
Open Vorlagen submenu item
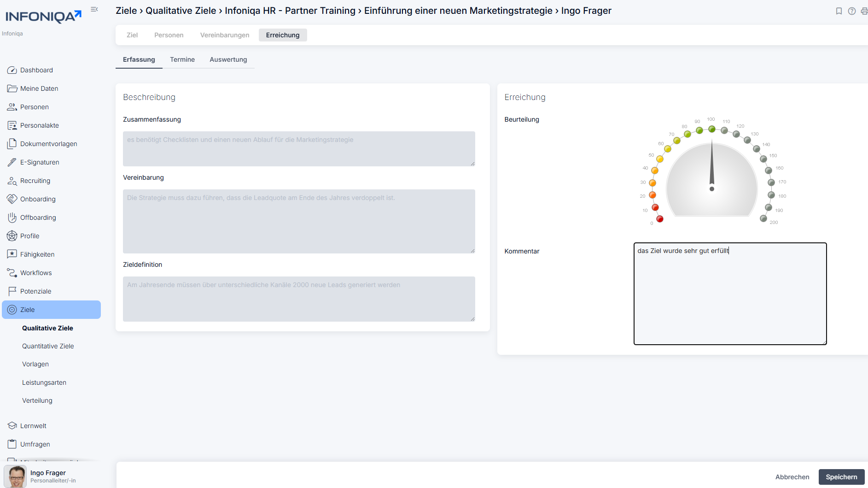tap(35, 364)
